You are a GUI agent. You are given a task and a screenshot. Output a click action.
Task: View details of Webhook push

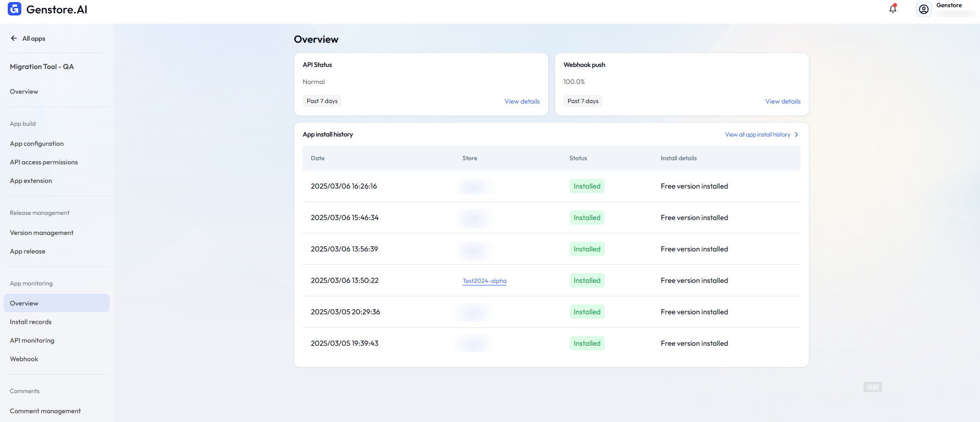[x=783, y=102]
